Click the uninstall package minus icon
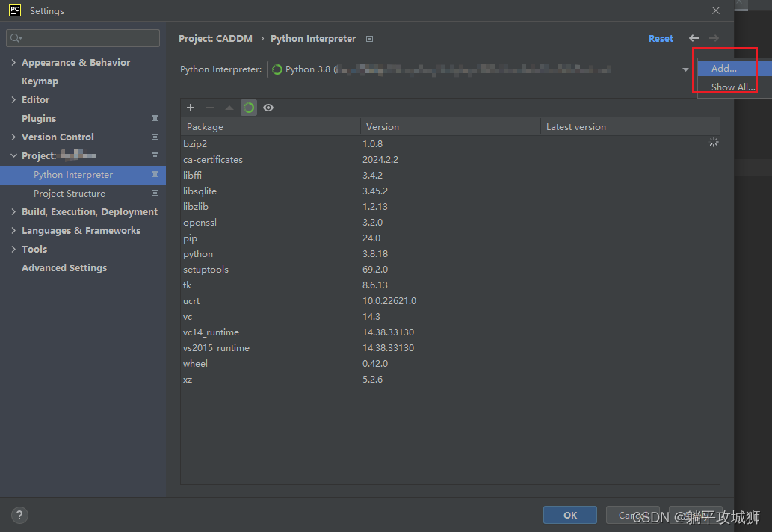 (x=210, y=108)
